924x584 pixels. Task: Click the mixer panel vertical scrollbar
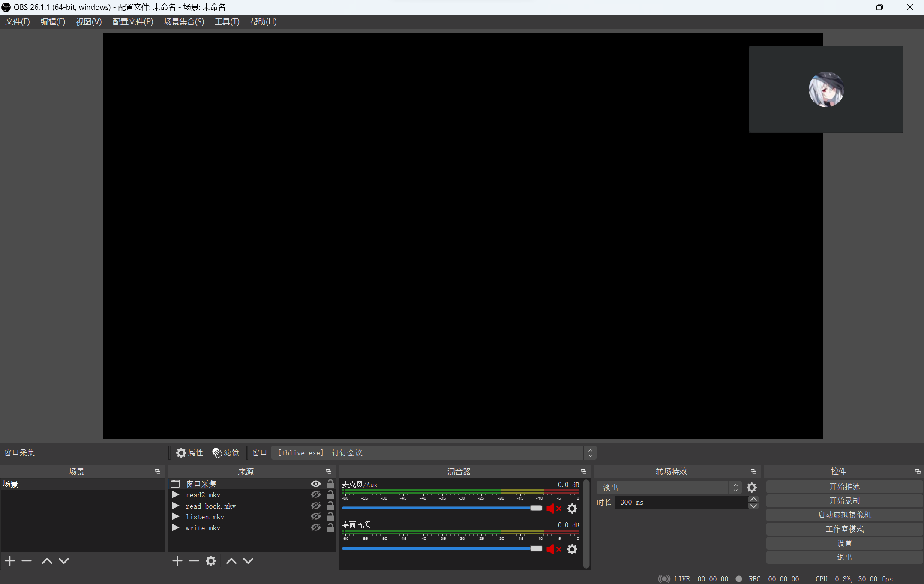586,524
